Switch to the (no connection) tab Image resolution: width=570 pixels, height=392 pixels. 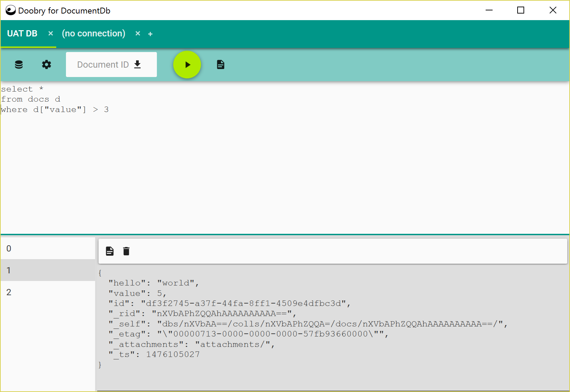[94, 34]
